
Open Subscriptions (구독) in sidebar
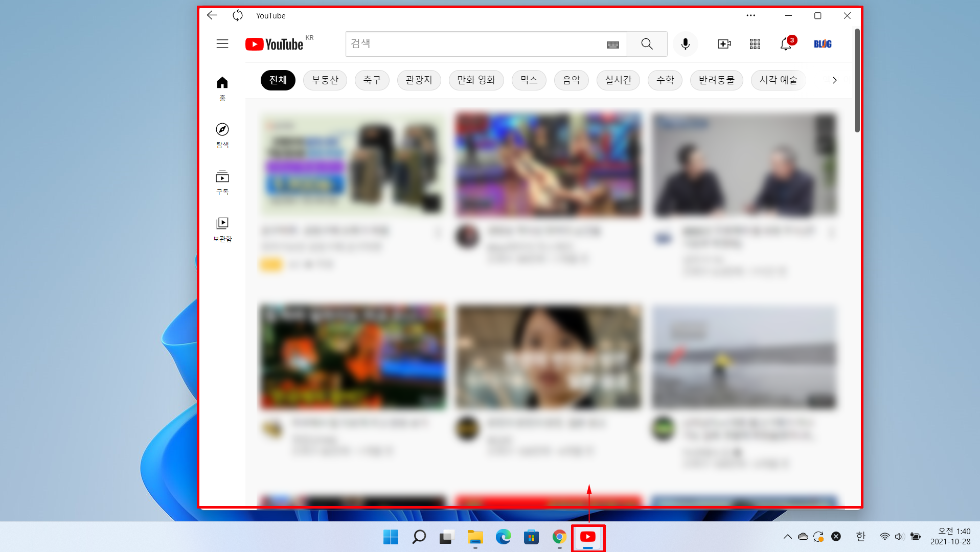pos(222,182)
